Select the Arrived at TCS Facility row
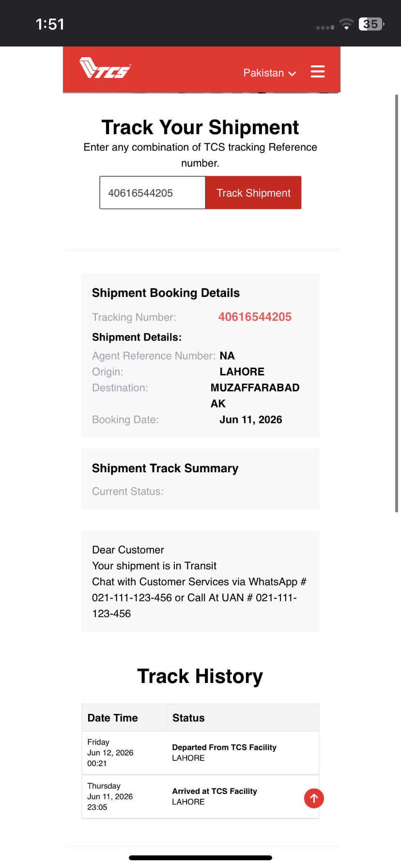Image resolution: width=401 pixels, height=868 pixels. click(x=200, y=797)
